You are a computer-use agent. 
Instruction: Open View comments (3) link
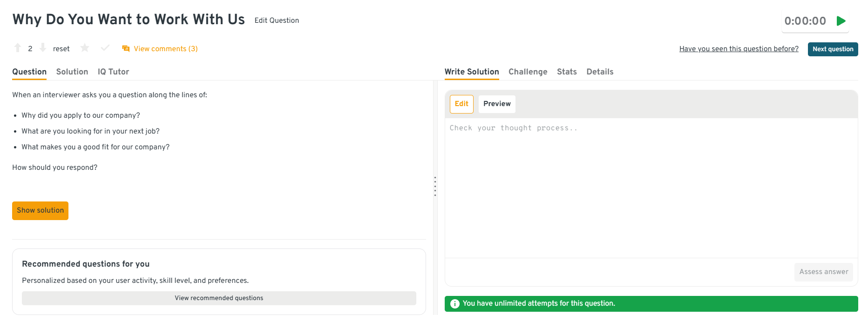(165, 49)
